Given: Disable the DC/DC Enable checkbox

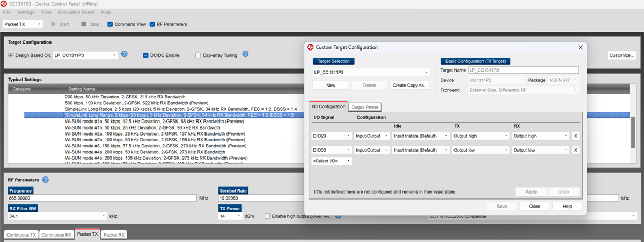Looking at the screenshot, I should pyautogui.click(x=145, y=55).
